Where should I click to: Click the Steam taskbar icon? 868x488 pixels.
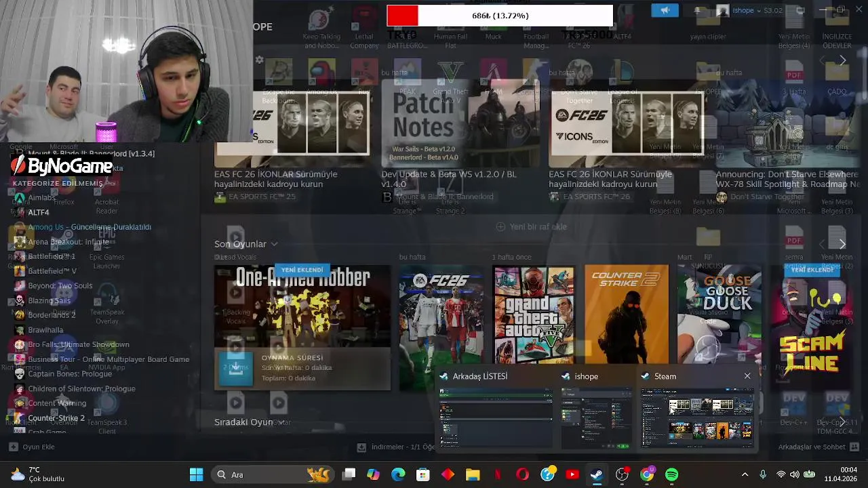(597, 474)
